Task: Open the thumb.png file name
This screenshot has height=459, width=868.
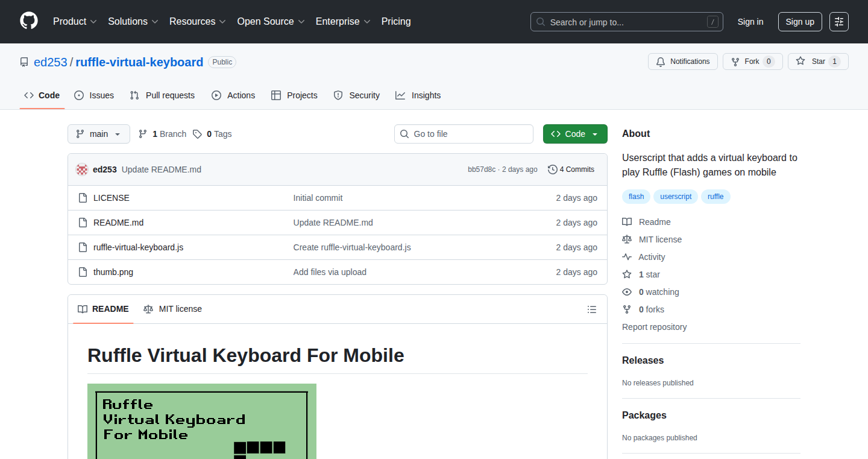Action: (113, 272)
